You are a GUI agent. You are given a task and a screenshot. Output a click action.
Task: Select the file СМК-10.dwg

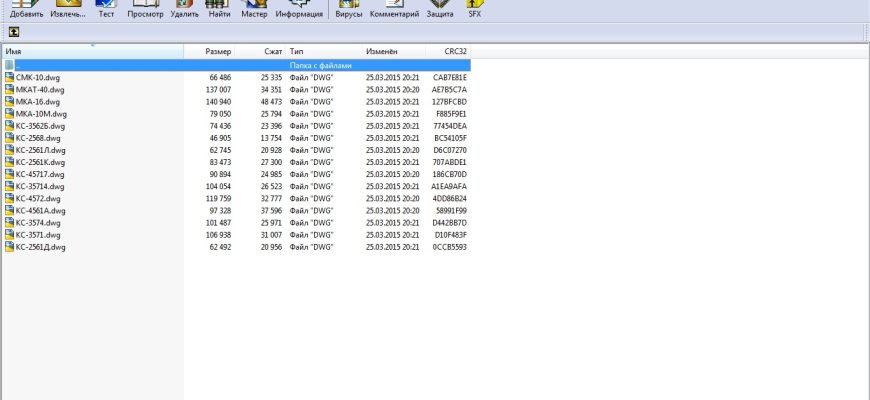point(37,77)
